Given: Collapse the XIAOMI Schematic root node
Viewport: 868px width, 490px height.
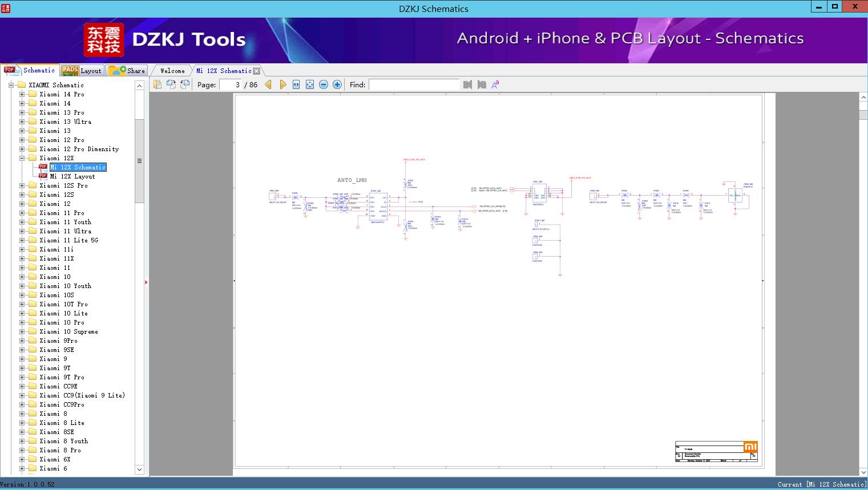Looking at the screenshot, I should point(11,85).
